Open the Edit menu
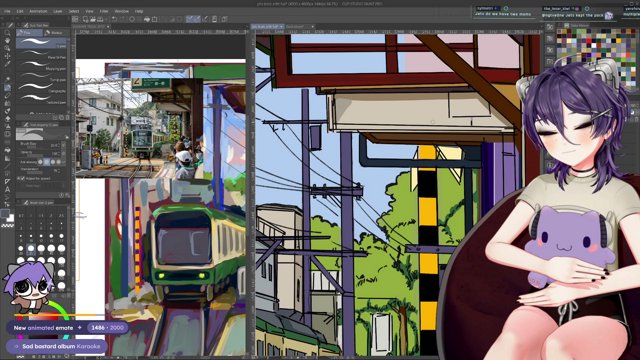The width and height of the screenshot is (640, 360). [x=20, y=11]
